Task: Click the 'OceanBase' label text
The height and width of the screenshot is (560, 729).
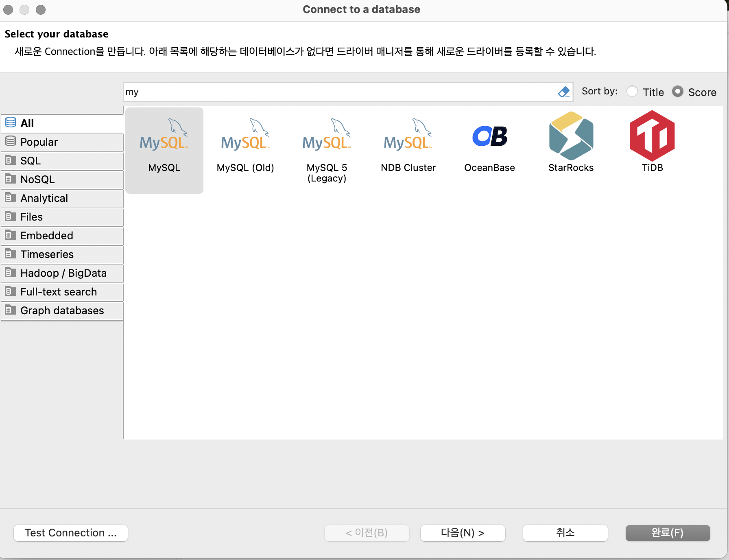Action: click(490, 168)
